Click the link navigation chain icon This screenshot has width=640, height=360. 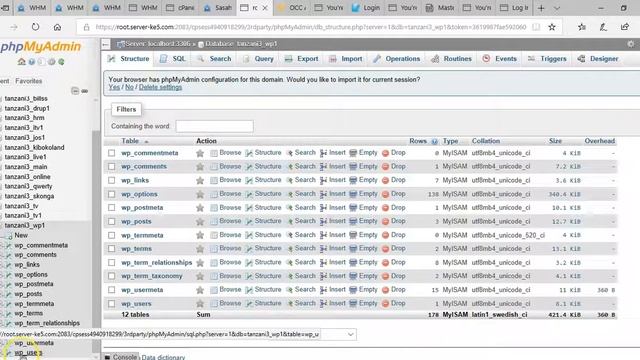[x=84, y=91]
